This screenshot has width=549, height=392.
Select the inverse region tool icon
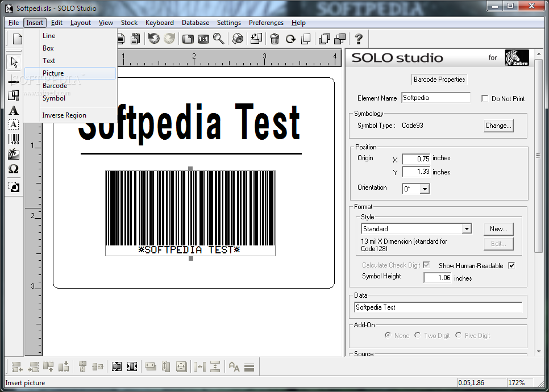click(x=14, y=187)
